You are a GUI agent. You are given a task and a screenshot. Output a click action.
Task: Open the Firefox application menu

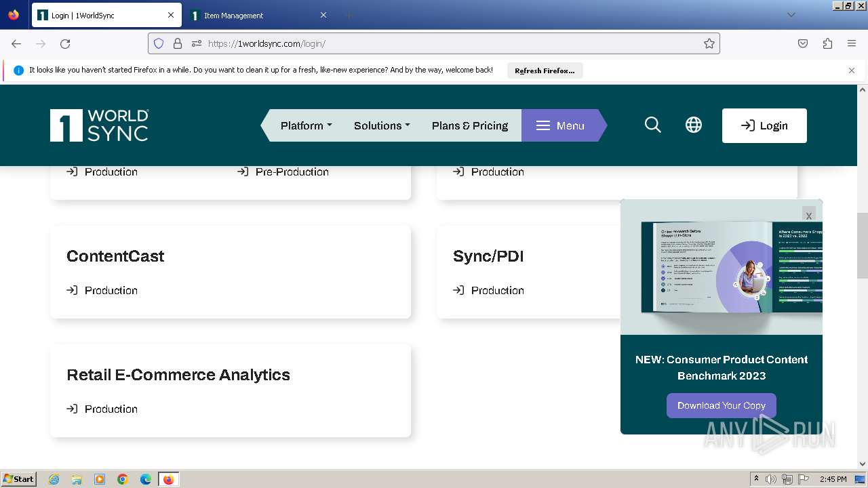click(852, 43)
